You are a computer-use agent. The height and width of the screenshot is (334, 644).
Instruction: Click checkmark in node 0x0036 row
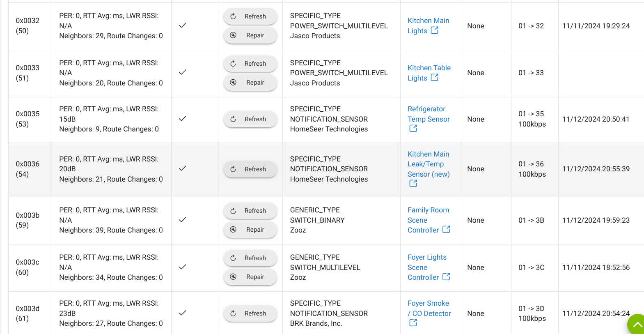tap(183, 168)
